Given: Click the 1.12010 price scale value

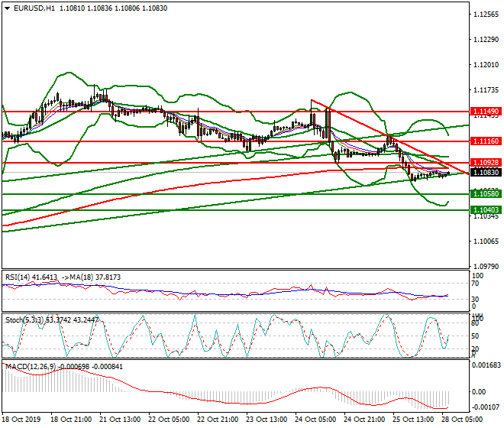Looking at the screenshot, I should pos(486,65).
